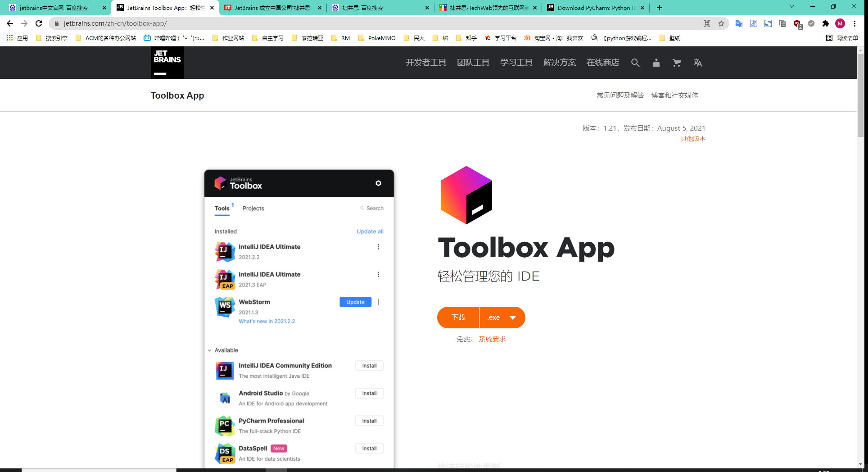Open the 知乎 bookmark
The width and height of the screenshot is (868, 472).
point(466,38)
